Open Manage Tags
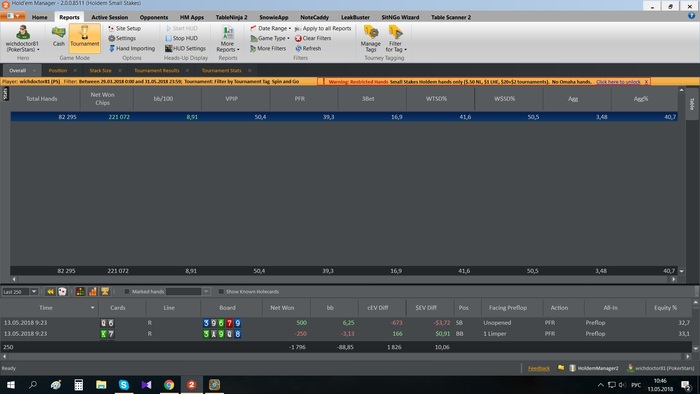 pos(371,38)
